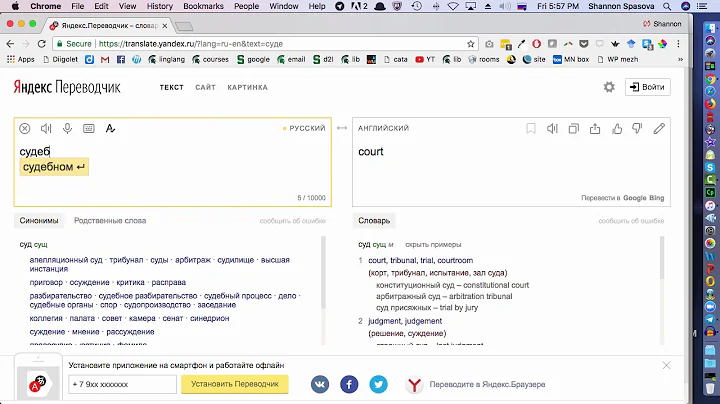Translate in Bing link

[657, 198]
